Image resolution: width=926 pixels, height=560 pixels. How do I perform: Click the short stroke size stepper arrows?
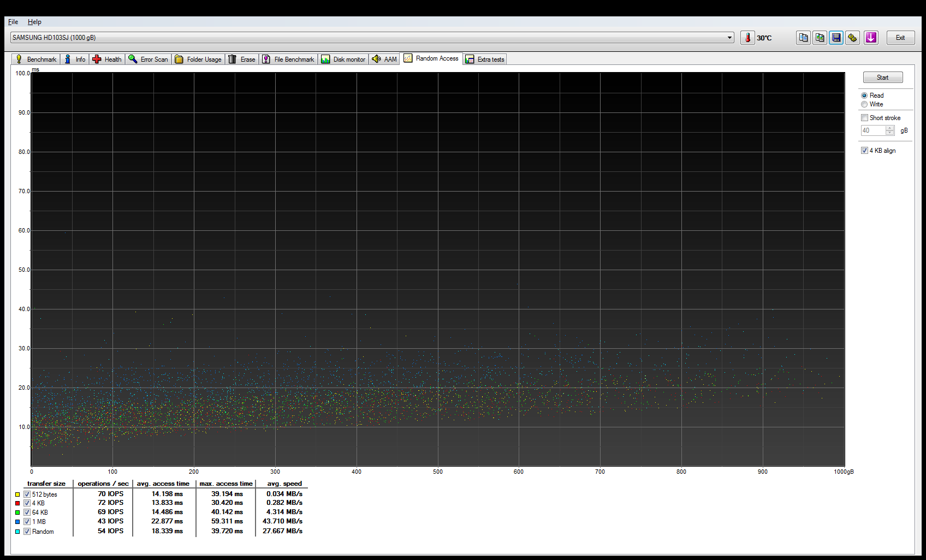click(x=890, y=130)
